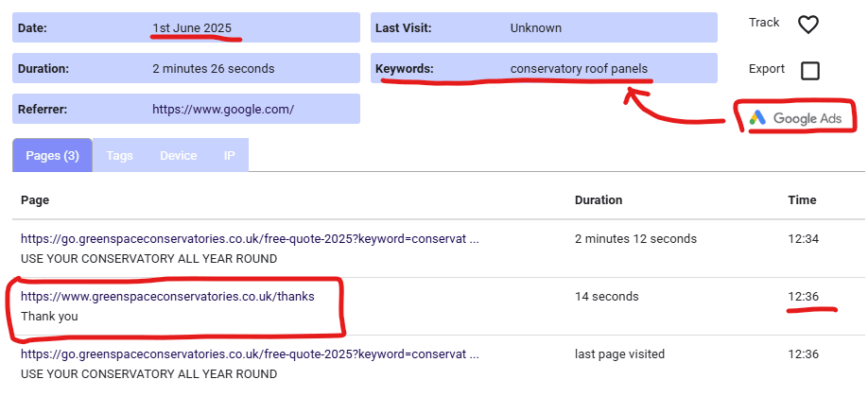This screenshot has height=414, width=868.
Task: Click the Referrer: field label
Action: tap(42, 109)
